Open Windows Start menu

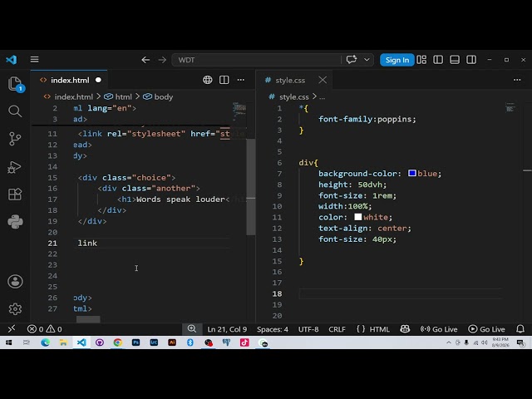pyautogui.click(x=9, y=342)
